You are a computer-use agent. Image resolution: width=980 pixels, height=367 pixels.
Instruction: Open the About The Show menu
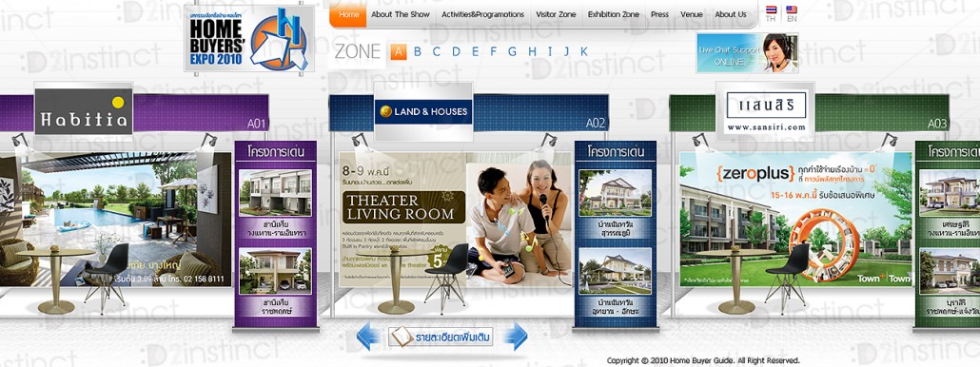(401, 14)
